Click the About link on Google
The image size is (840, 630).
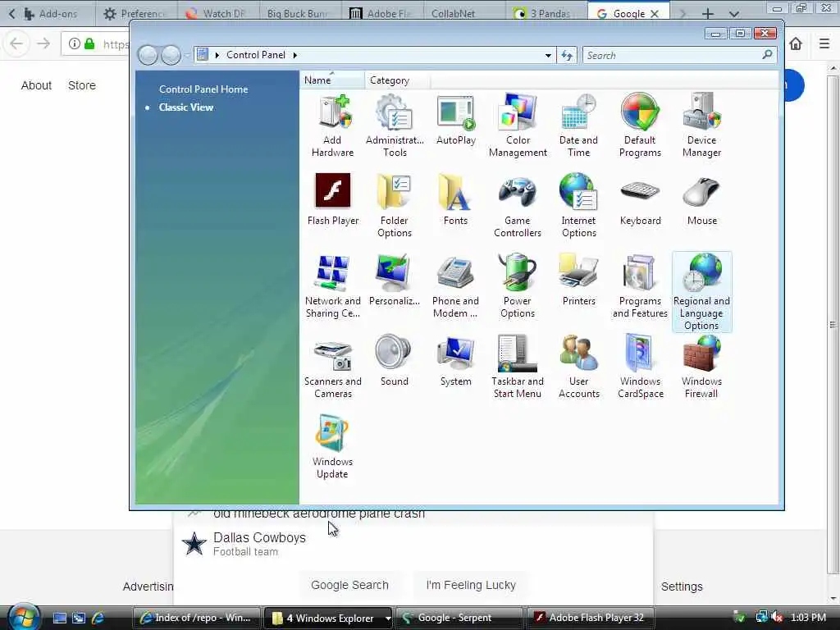36,85
